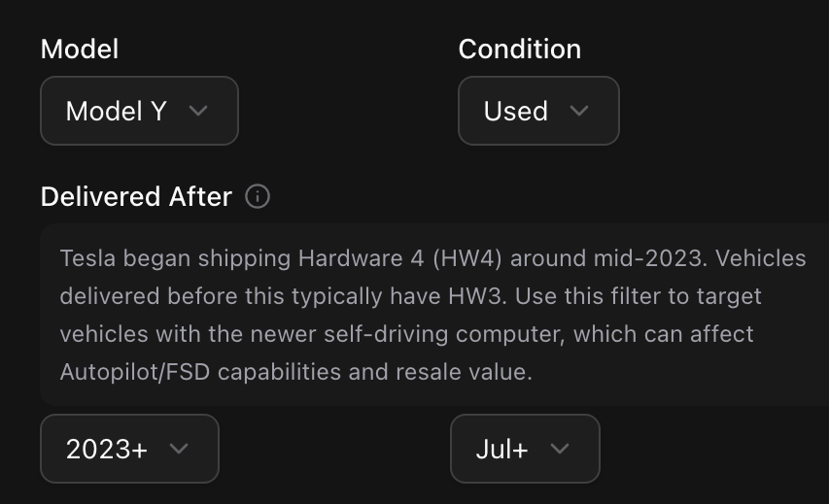Click the 'Used' text in condition selector
Image resolution: width=829 pixels, height=504 pixels.
[515, 111]
